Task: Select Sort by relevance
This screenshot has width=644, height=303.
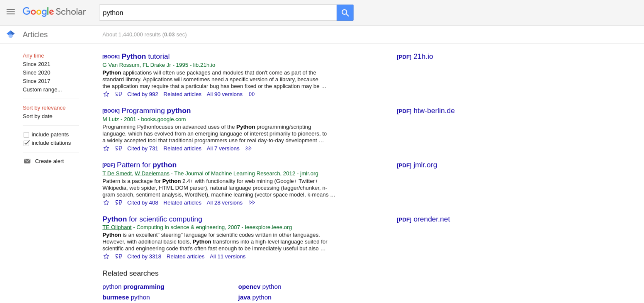Action: tap(44, 108)
